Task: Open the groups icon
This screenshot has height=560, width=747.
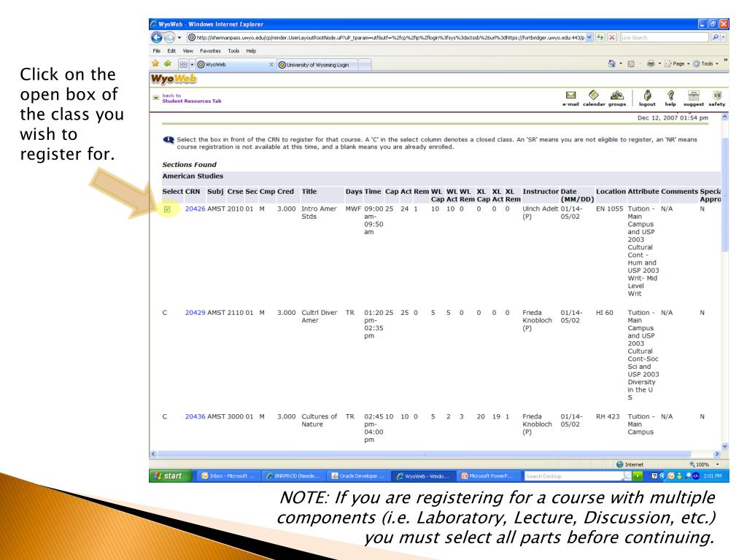Action: [617, 98]
